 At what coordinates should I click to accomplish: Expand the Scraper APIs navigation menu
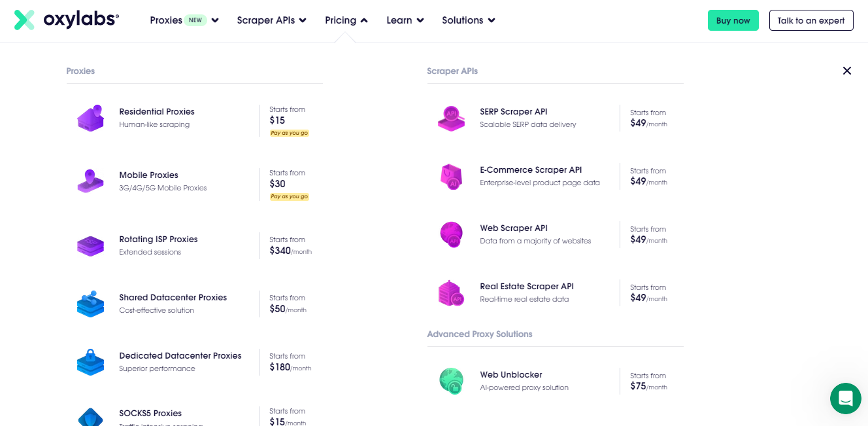coord(272,20)
